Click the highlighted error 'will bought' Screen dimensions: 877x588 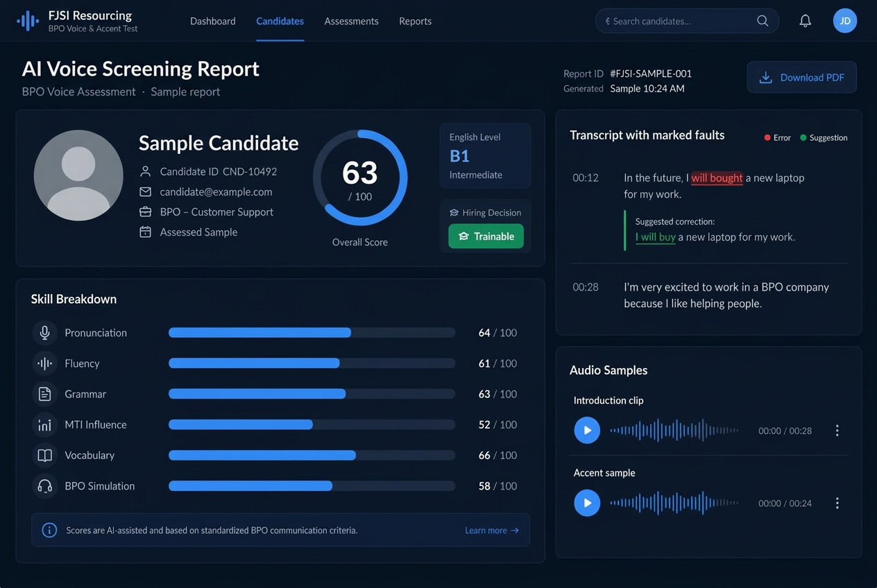717,178
